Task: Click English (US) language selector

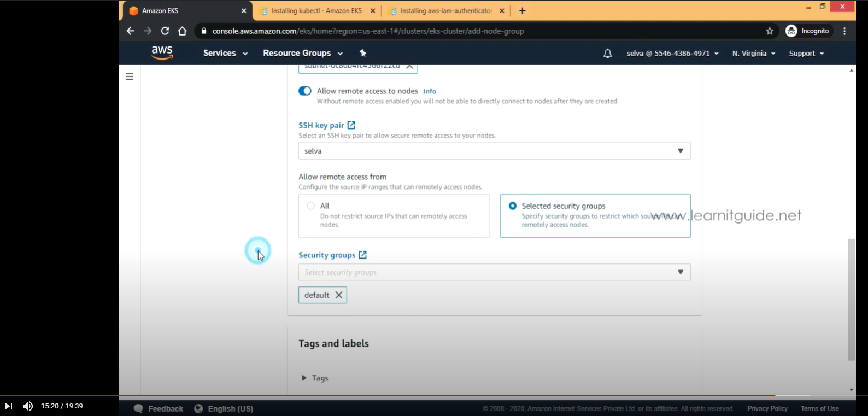Action: pyautogui.click(x=231, y=409)
